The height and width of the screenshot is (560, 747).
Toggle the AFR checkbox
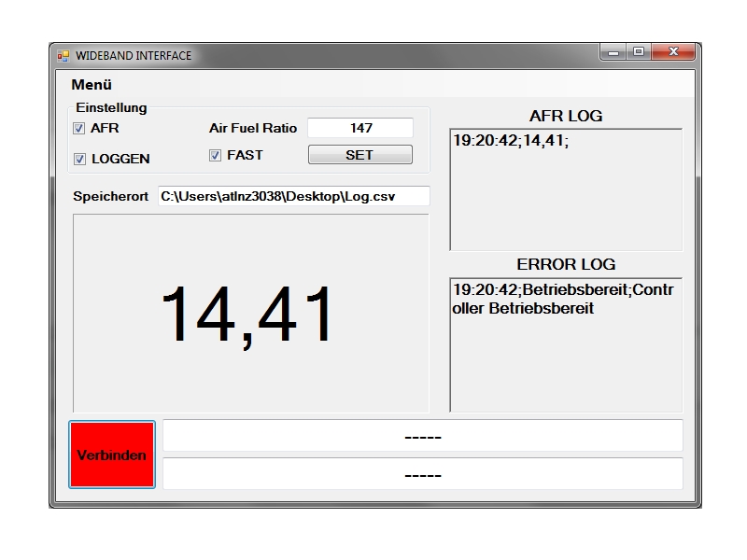click(x=79, y=129)
